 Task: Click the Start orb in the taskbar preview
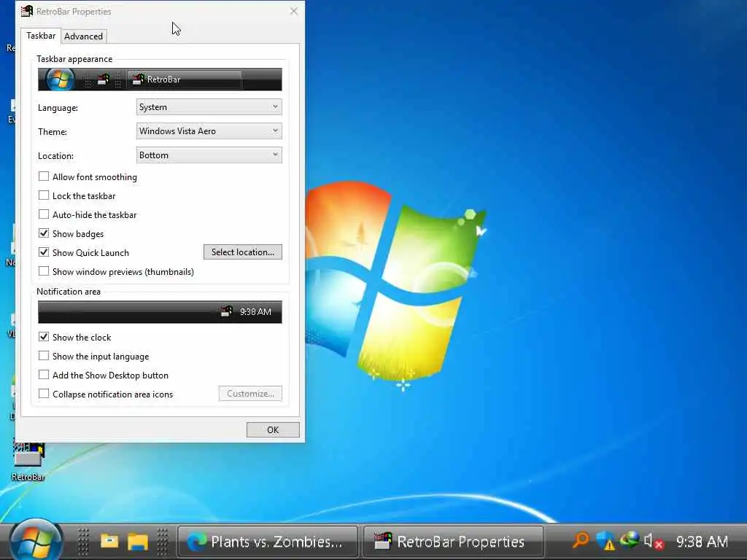point(60,79)
